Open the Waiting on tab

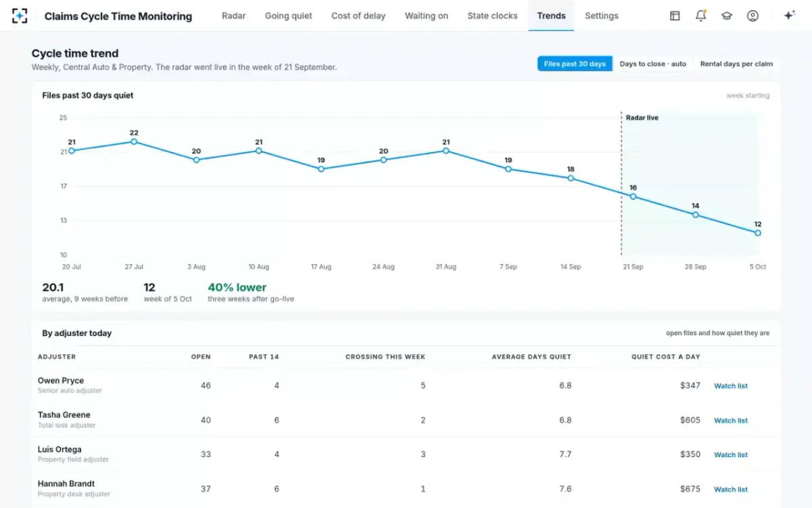[x=426, y=16]
